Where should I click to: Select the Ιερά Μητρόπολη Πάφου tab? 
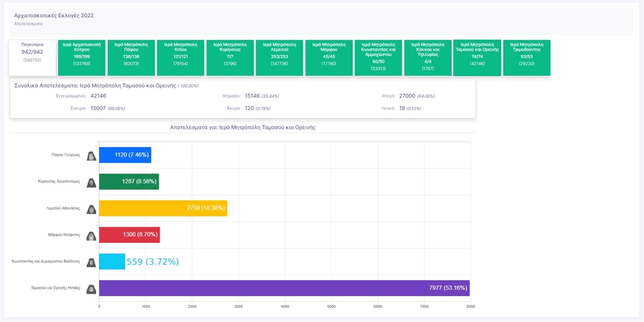131,58
